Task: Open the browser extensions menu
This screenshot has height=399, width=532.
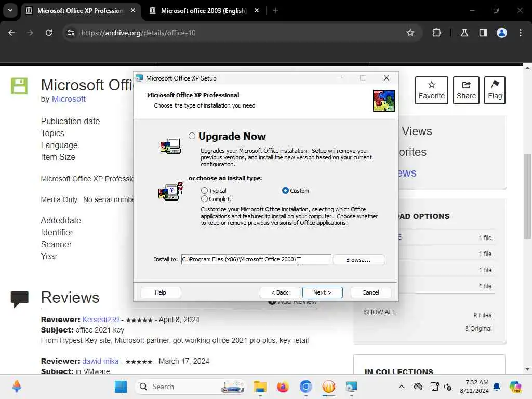Action: click(436, 33)
